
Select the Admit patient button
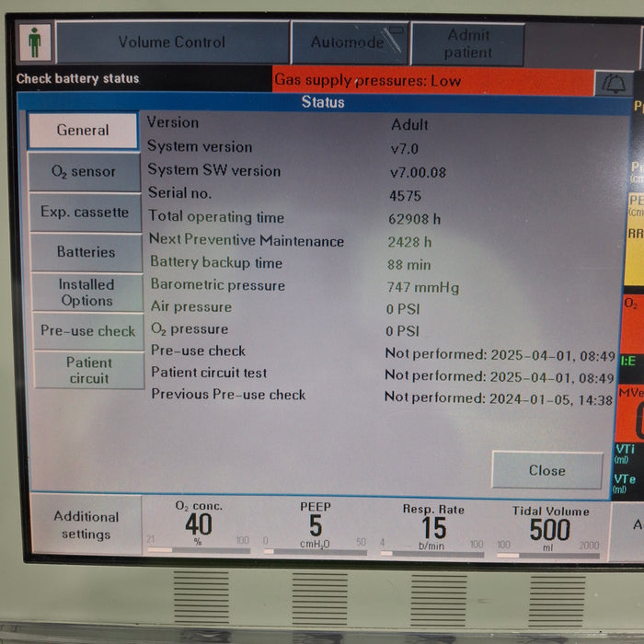[x=467, y=44]
